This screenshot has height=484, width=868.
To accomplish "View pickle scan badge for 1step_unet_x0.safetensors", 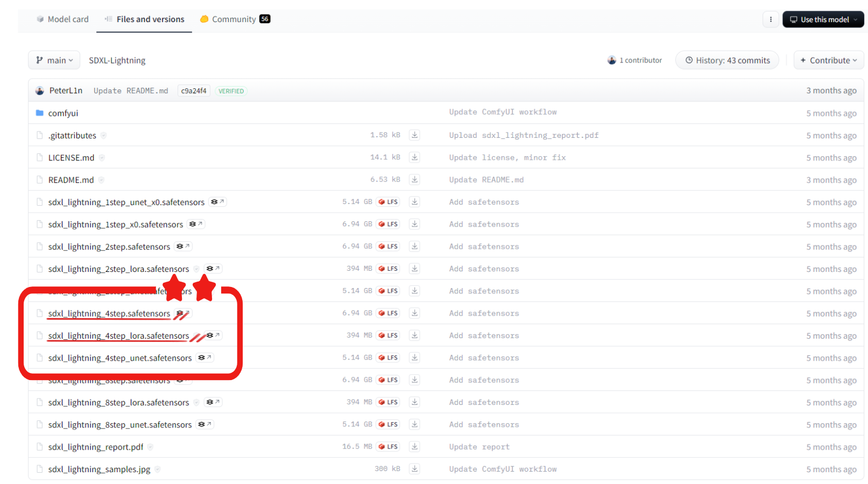I will (x=217, y=202).
